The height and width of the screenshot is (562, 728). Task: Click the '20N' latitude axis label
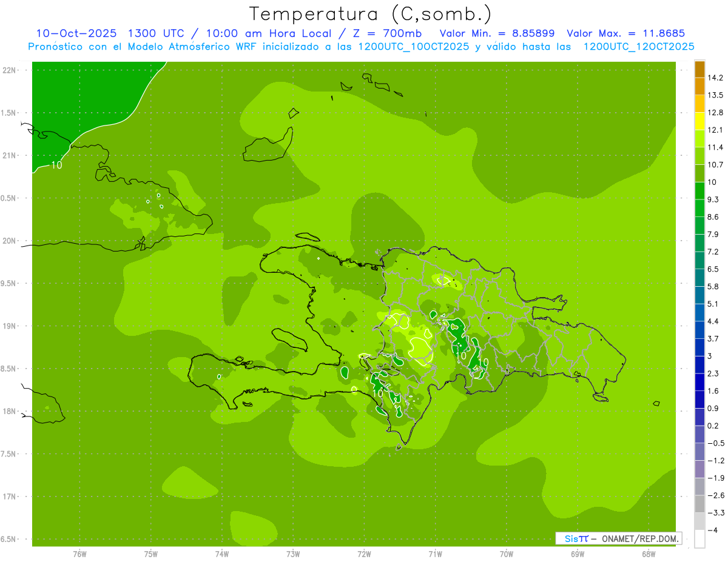[x=10, y=241]
